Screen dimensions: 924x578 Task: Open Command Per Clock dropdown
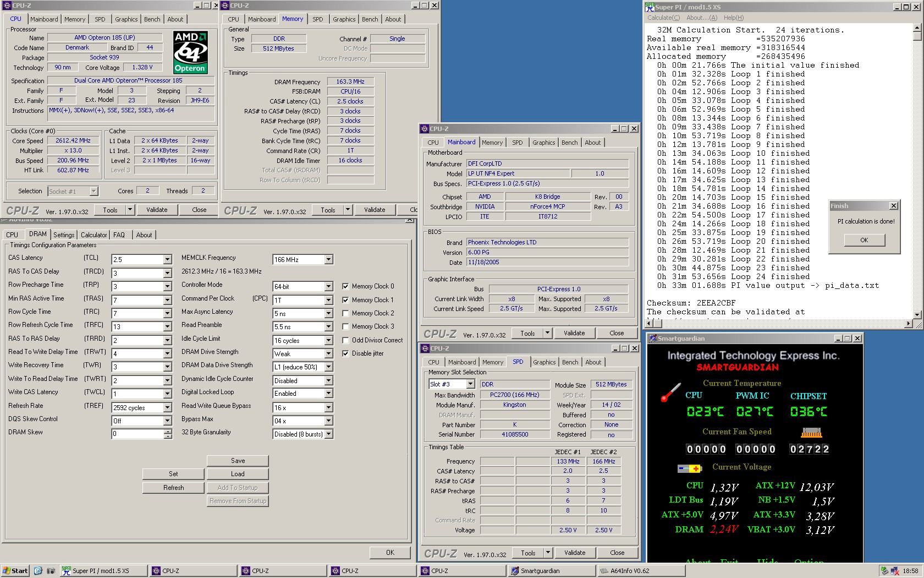[x=328, y=300]
